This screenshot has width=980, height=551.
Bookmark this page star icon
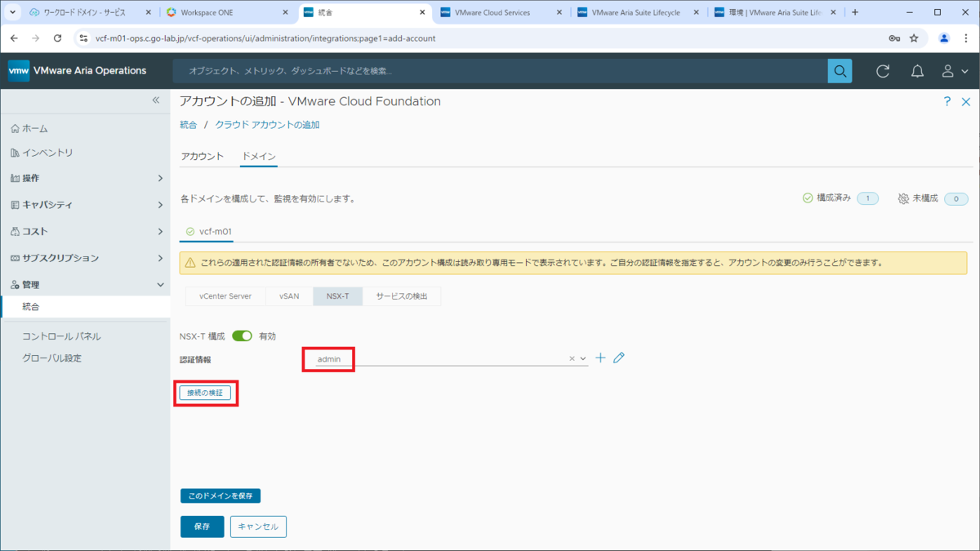914,38
